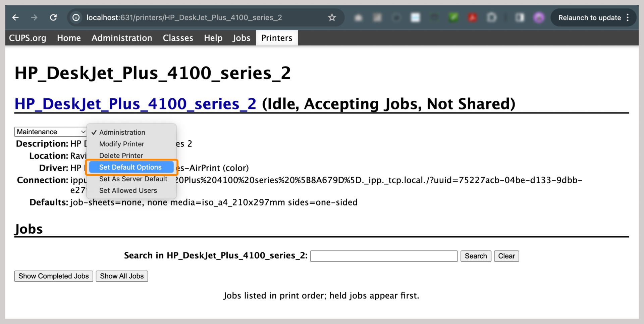
Task: View site information icon in address bar
Action: (76, 17)
